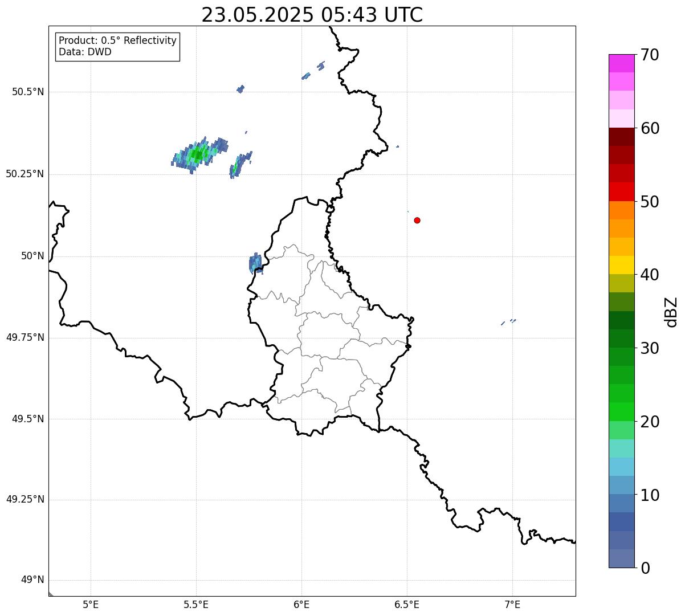Click the bright green colorbar segment above 20

point(621,412)
